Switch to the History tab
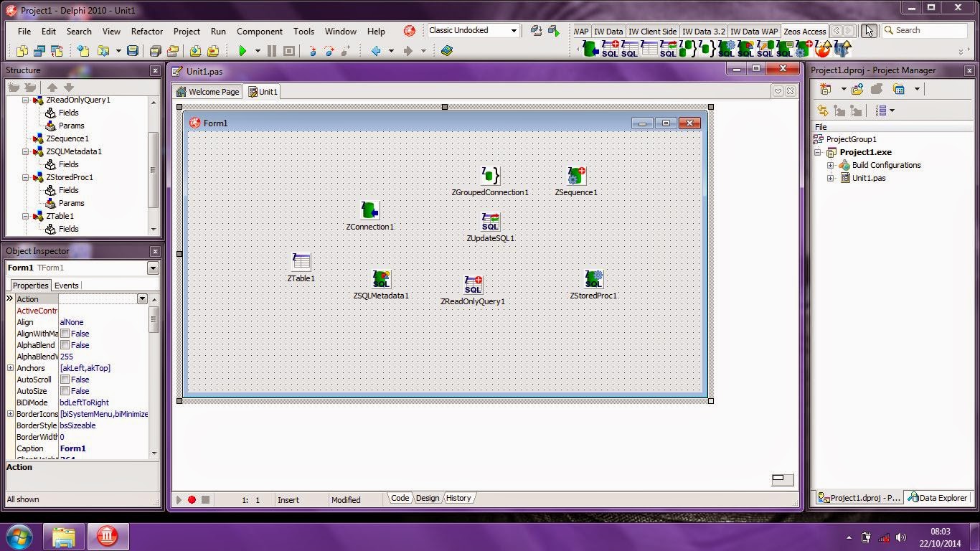Screen dimensions: 980x551 click(x=458, y=498)
